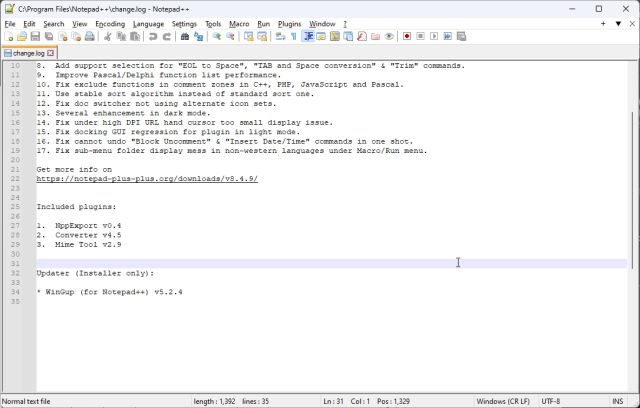Click the Save All toolbar icon

coord(49,37)
